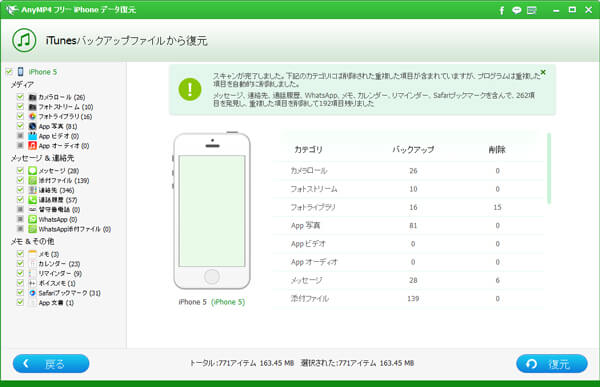The width and height of the screenshot is (600, 387).
Task: Toggle the Safariブックマーク (31) checkbox
Action: point(20,293)
